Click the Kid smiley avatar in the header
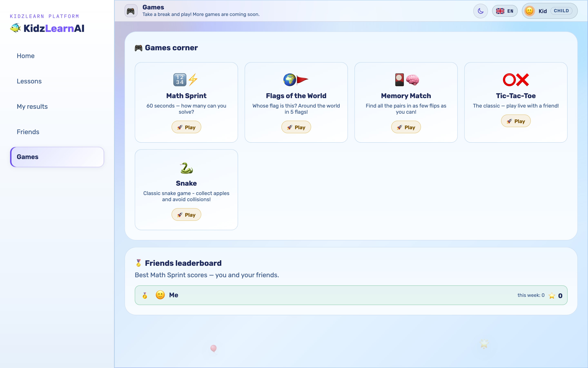Viewport: 588px width, 368px height. pyautogui.click(x=529, y=11)
